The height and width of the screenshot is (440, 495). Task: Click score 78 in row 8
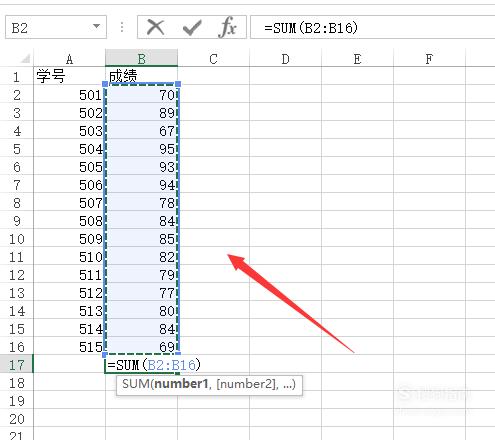(x=141, y=203)
